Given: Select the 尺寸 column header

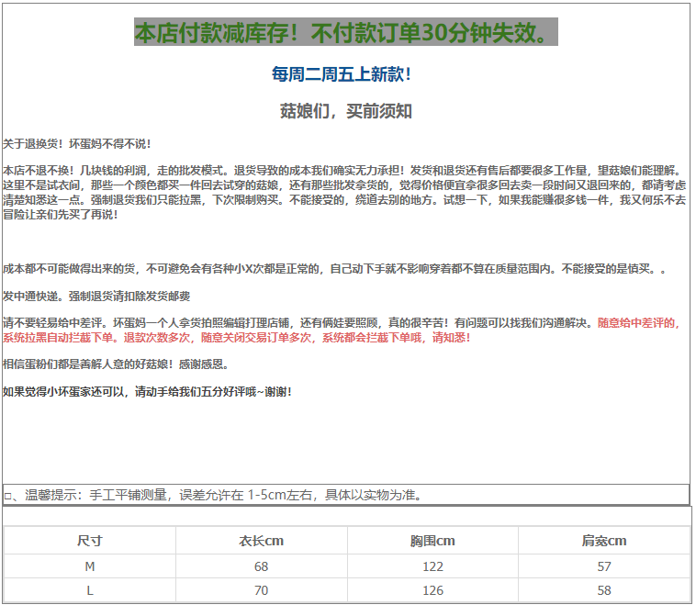Looking at the screenshot, I should pyautogui.click(x=90, y=541).
